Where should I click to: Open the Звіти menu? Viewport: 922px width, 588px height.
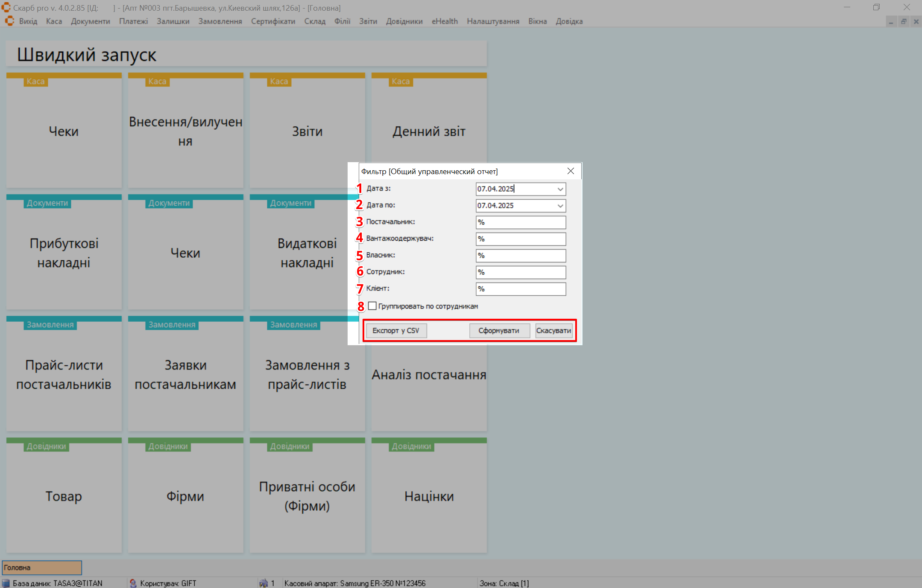(368, 21)
